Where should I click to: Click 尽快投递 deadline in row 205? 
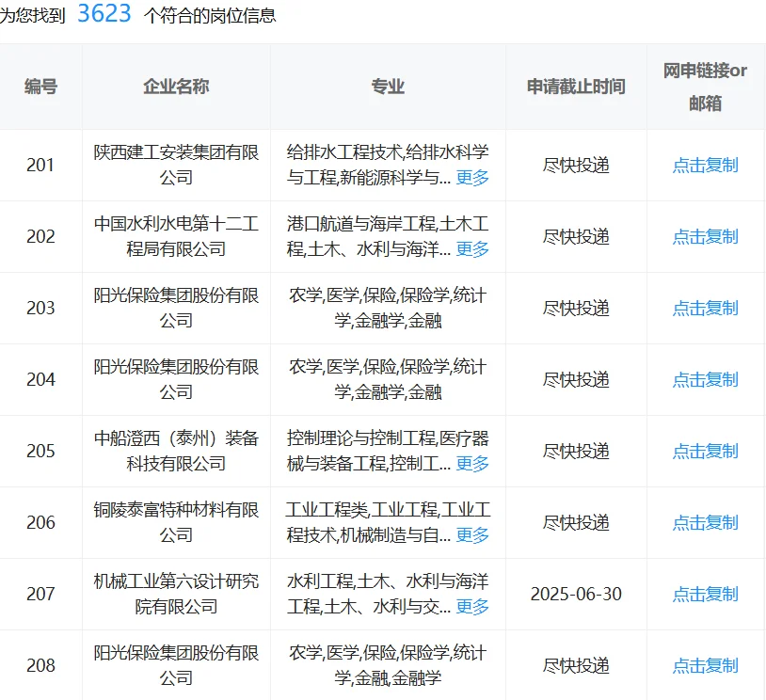[x=576, y=451]
